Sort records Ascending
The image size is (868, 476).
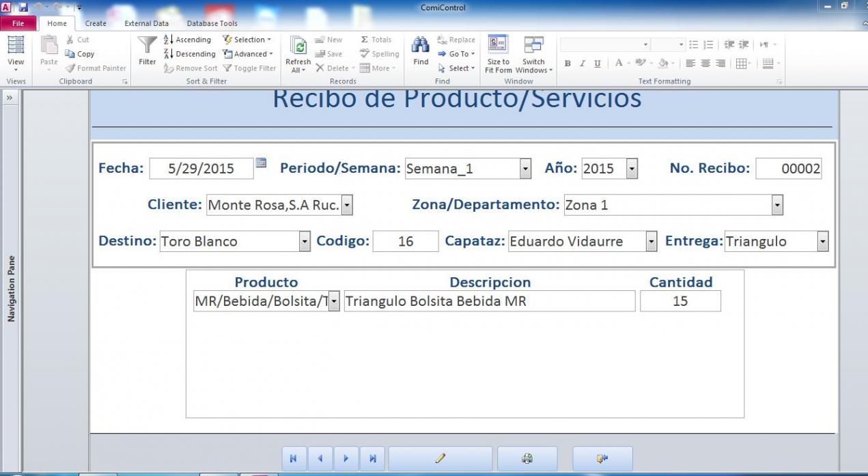click(x=188, y=40)
